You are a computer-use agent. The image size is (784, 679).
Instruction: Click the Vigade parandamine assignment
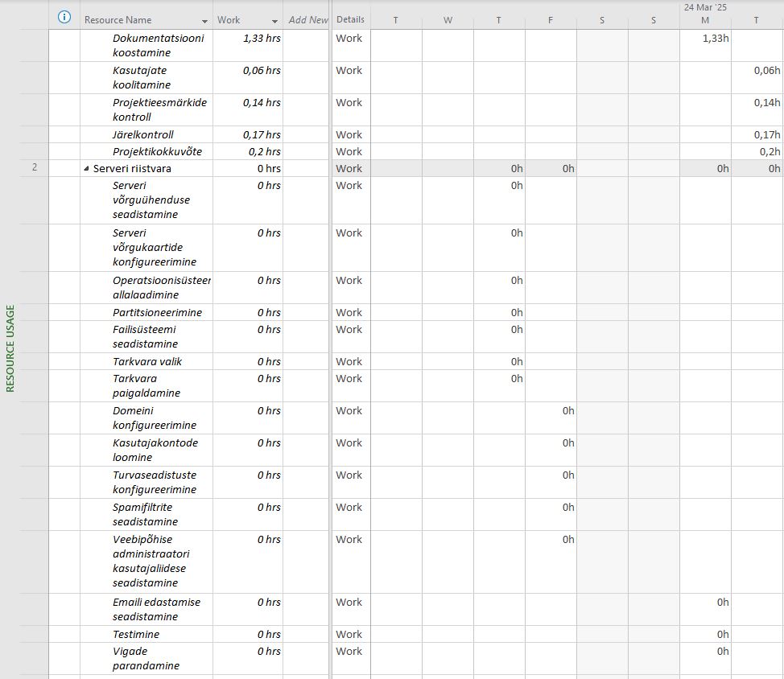(x=146, y=658)
